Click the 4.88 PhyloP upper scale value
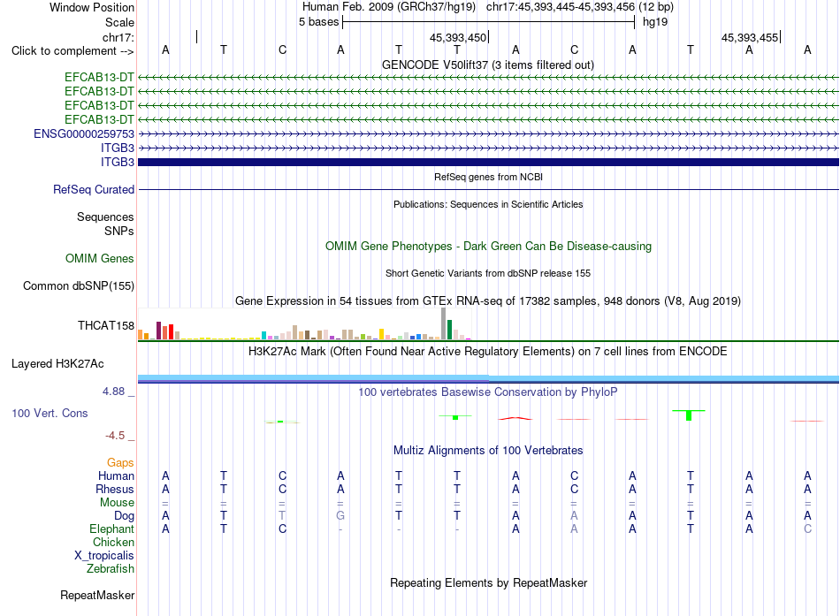 (113, 392)
